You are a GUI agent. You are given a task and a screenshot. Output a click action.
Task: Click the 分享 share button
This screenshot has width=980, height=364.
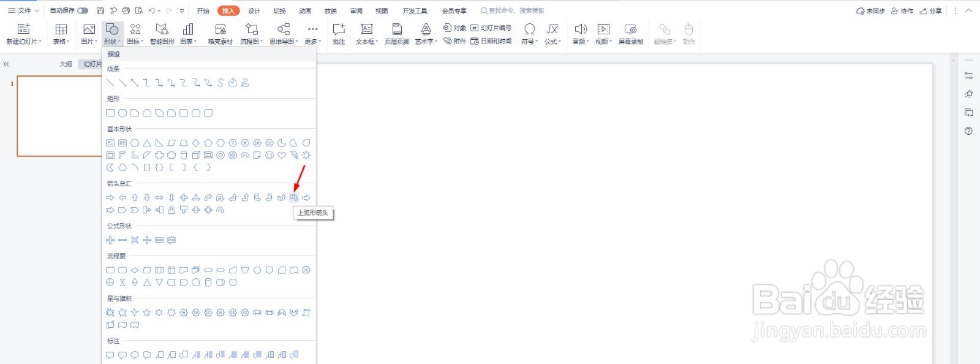coord(930,11)
